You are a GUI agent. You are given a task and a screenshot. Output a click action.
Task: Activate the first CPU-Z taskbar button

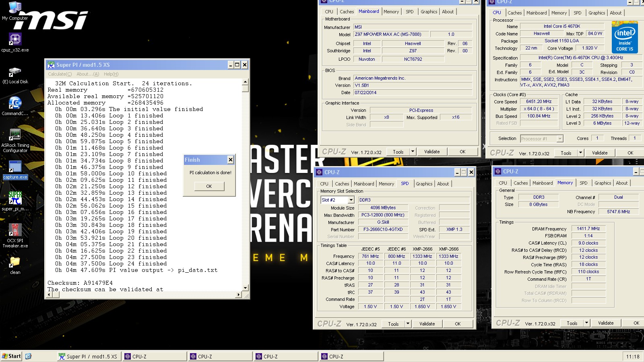(155, 356)
